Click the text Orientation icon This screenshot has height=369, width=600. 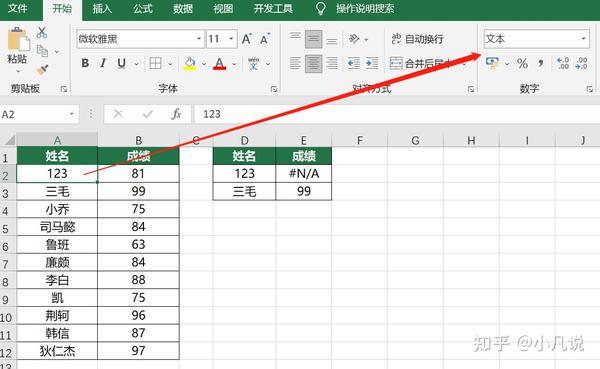tap(354, 39)
